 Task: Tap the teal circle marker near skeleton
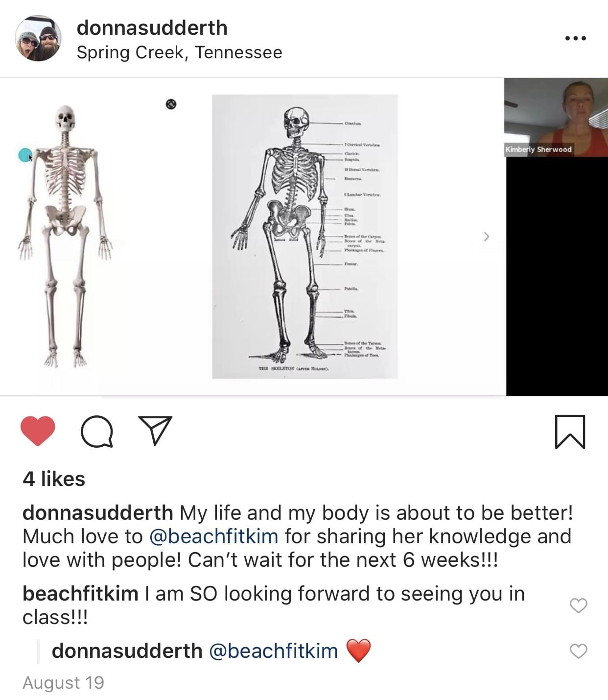coord(24,155)
